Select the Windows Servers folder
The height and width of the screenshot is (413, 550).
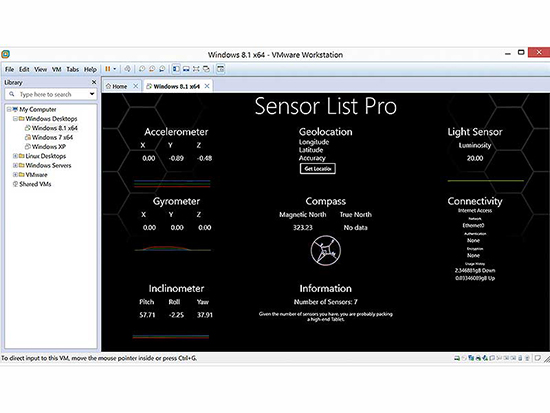[x=48, y=165]
